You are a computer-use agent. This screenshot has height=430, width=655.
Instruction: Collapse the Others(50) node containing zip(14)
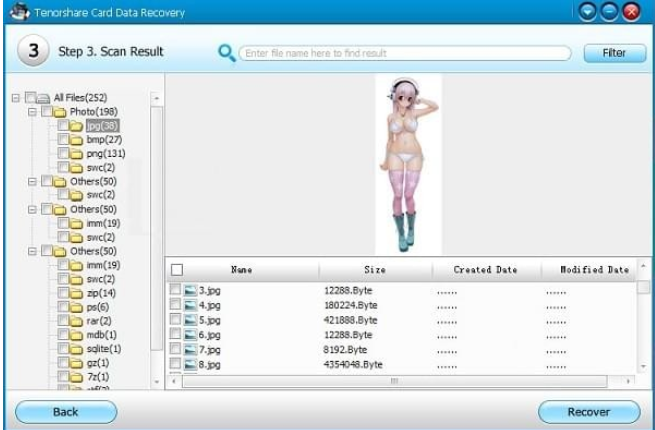click(x=32, y=252)
